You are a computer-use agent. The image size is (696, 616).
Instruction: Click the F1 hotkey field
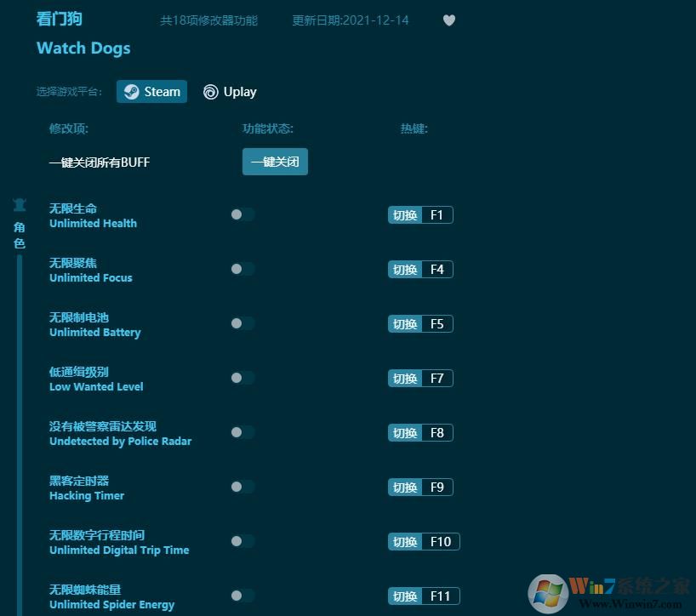437,215
